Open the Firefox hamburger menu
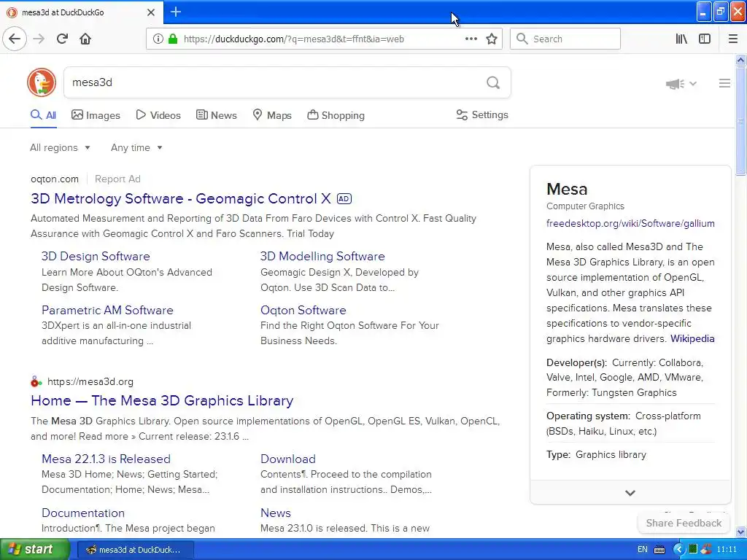Image resolution: width=747 pixels, height=560 pixels. (x=733, y=39)
